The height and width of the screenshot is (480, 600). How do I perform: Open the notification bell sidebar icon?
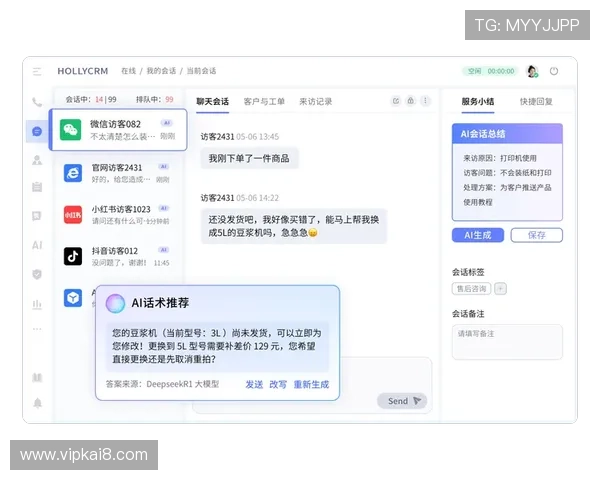pos(38,403)
